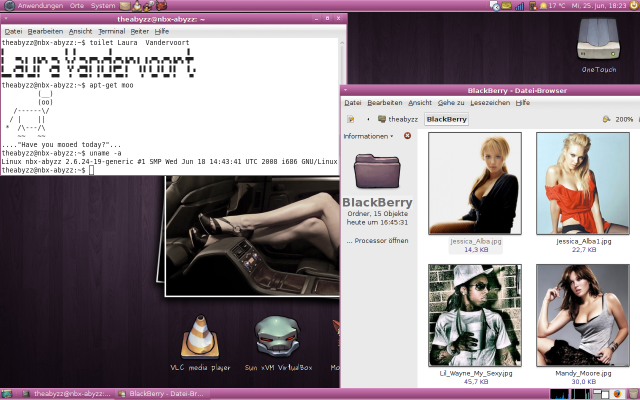Open the System menu in top panel
640x400 pixels.
click(x=103, y=6)
